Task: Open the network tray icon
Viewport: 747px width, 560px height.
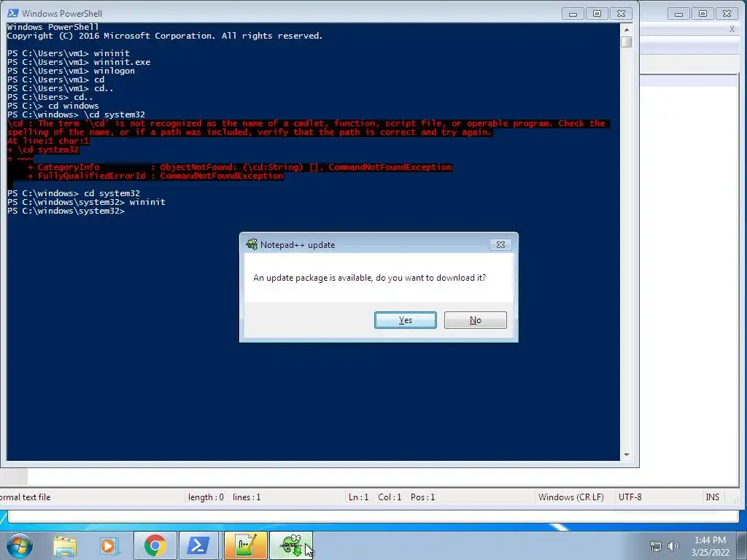Action: [x=656, y=546]
